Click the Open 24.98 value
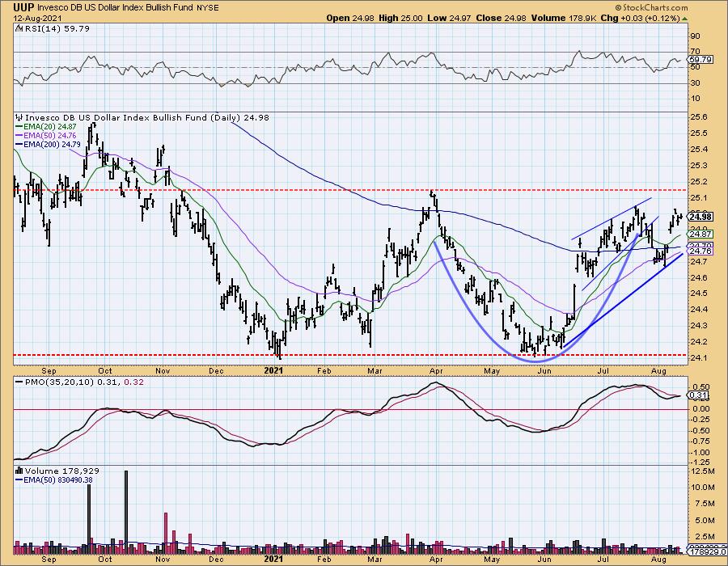 pyautogui.click(x=351, y=18)
